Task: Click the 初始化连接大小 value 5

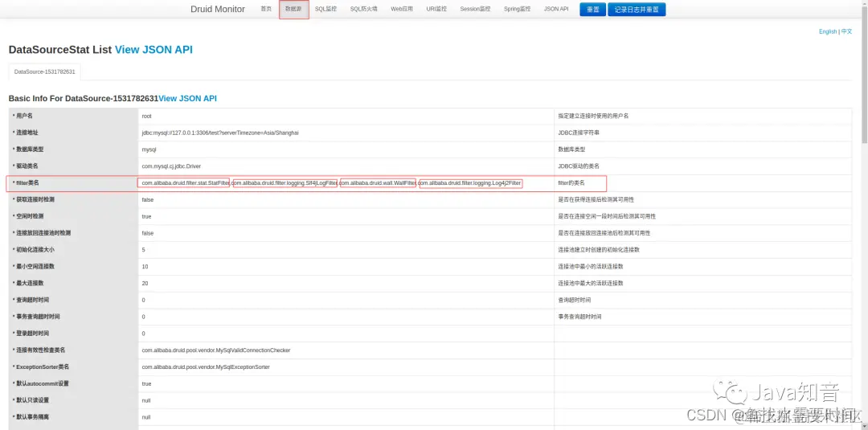Action: point(143,250)
